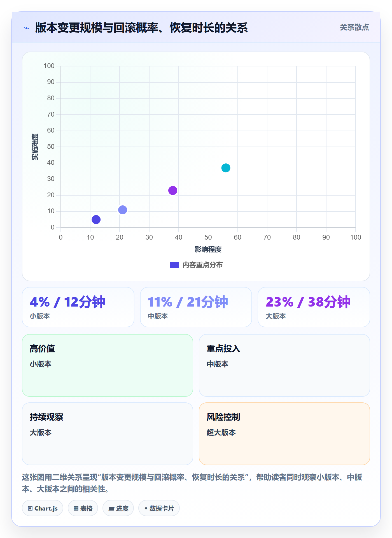Click the light blue scatter point at x=21
Viewport: 392px width, 538px height.
coord(123,210)
